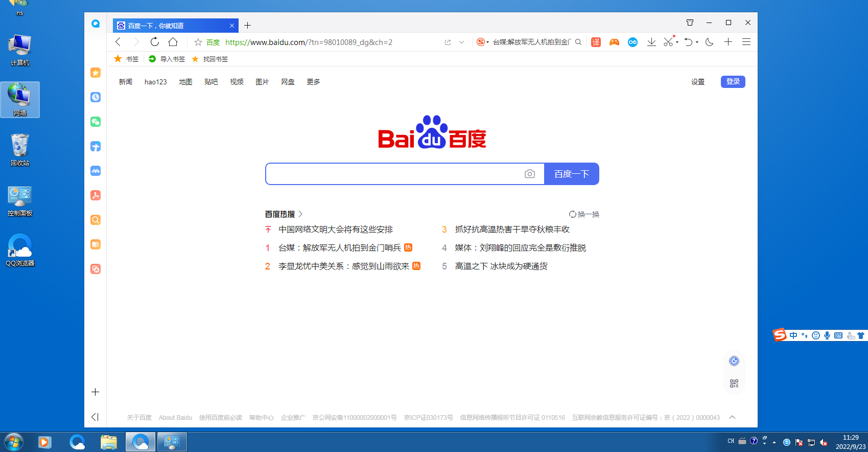Click the share icon in address bar

(x=448, y=42)
